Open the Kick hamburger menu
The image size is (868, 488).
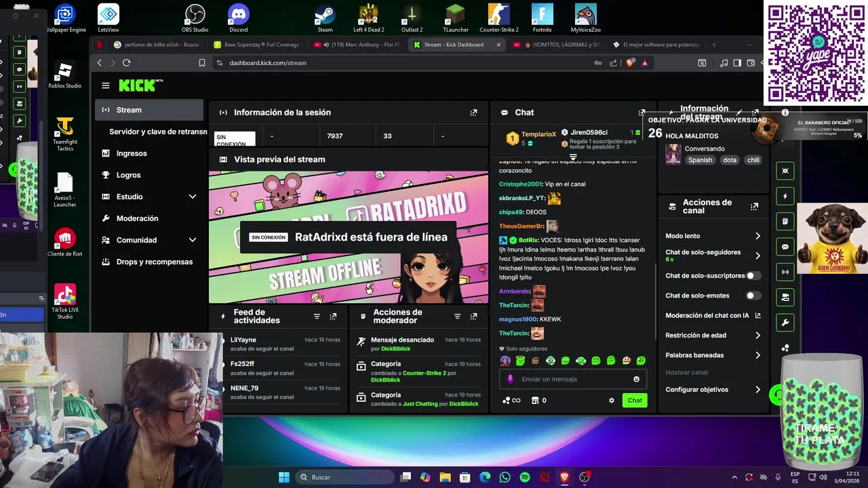pos(106,85)
